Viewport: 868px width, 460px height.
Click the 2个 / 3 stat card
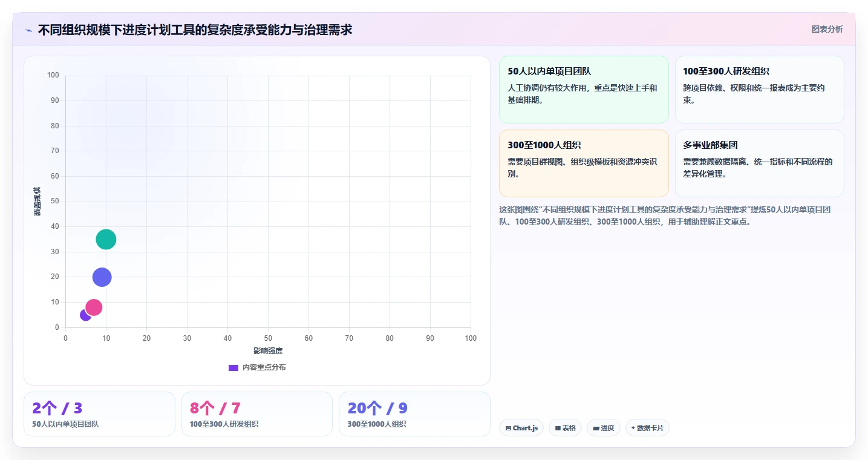[x=99, y=414]
